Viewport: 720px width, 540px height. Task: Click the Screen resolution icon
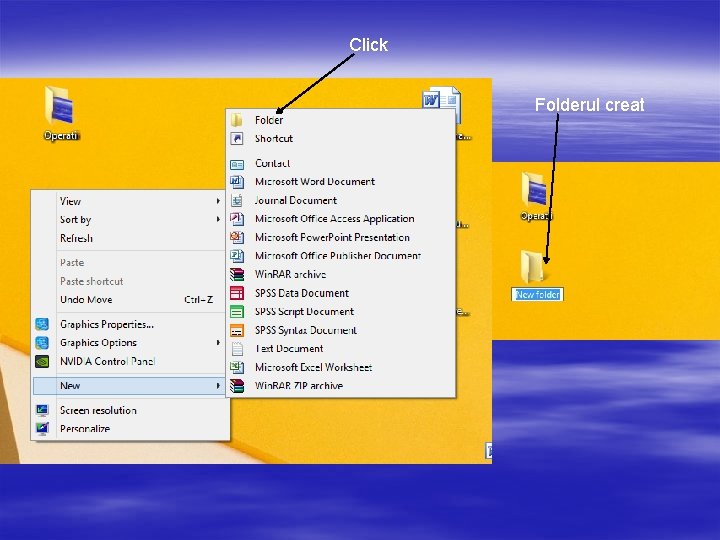coord(42,410)
